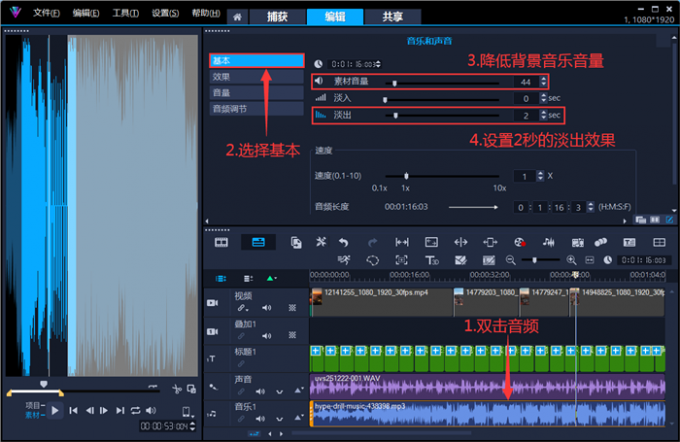Redo the last undone action
Screen dimensions: 680x442
[373, 242]
